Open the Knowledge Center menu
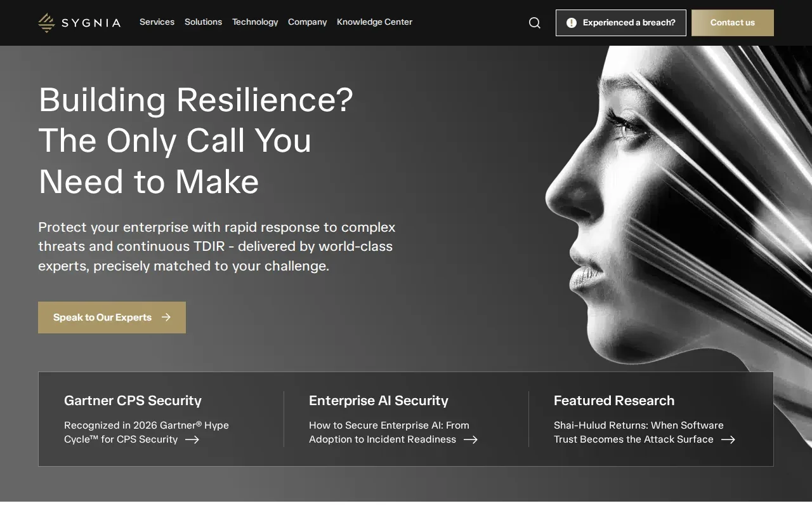The image size is (812, 508). click(x=374, y=22)
